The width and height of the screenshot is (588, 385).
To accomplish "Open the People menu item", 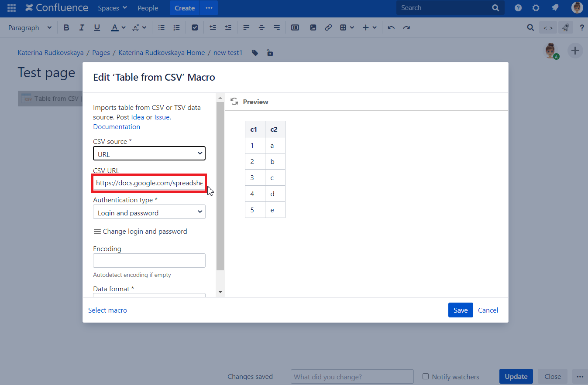I will pos(148,8).
